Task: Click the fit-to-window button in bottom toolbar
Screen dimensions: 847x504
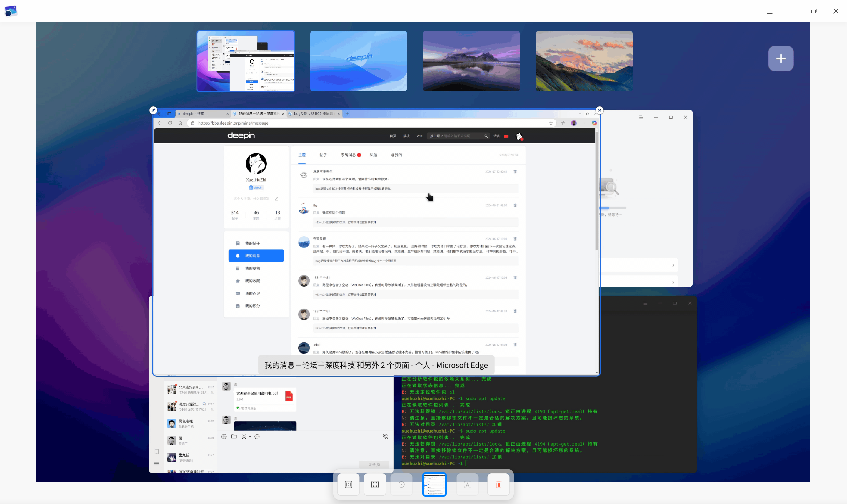Action: pos(375,484)
